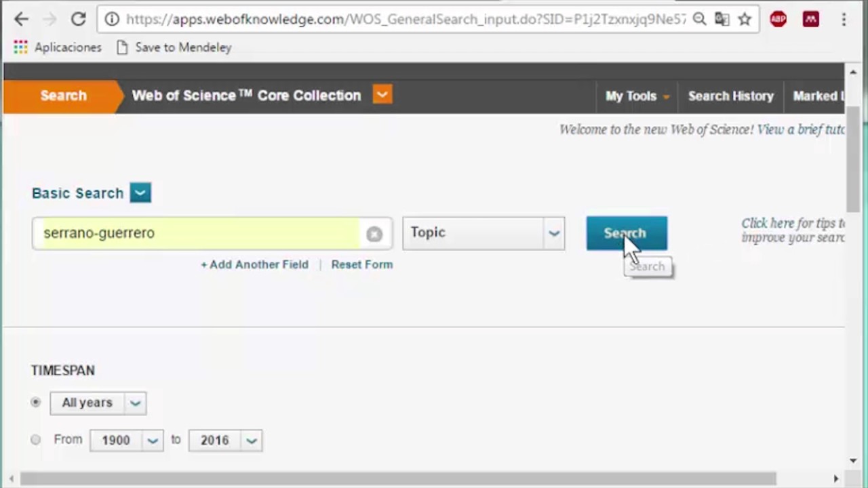The image size is (868, 488).
Task: Open the Aplicaciones apps grid
Action: pyautogui.click(x=21, y=47)
